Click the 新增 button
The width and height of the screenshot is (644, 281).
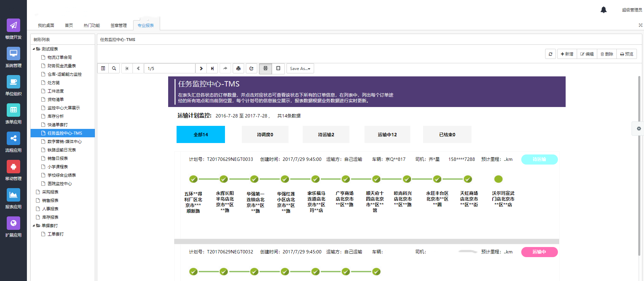[x=567, y=54]
